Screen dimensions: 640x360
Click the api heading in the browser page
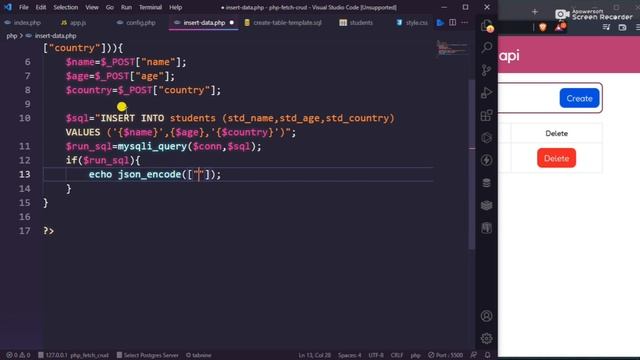pos(509,56)
